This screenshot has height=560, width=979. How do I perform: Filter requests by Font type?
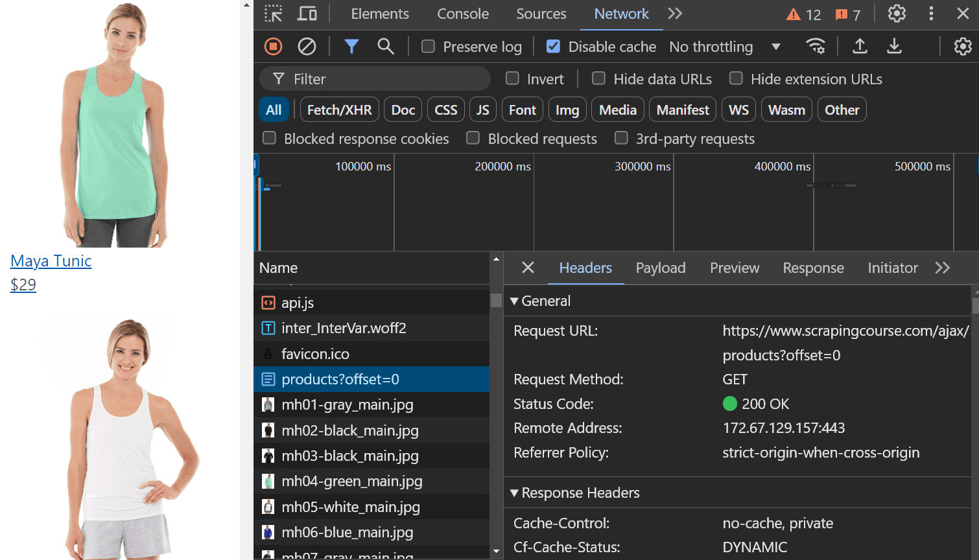(x=523, y=110)
